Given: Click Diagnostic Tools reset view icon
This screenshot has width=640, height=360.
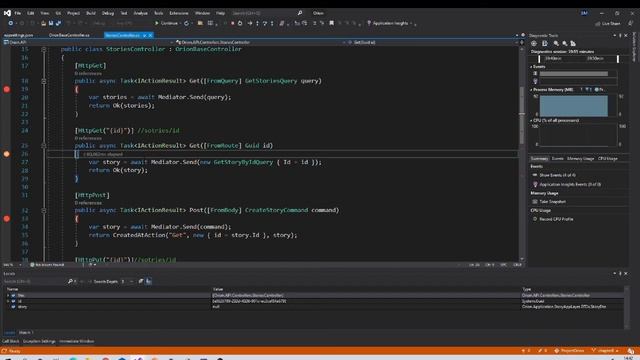Looking at the screenshot, I should [x=573, y=43].
